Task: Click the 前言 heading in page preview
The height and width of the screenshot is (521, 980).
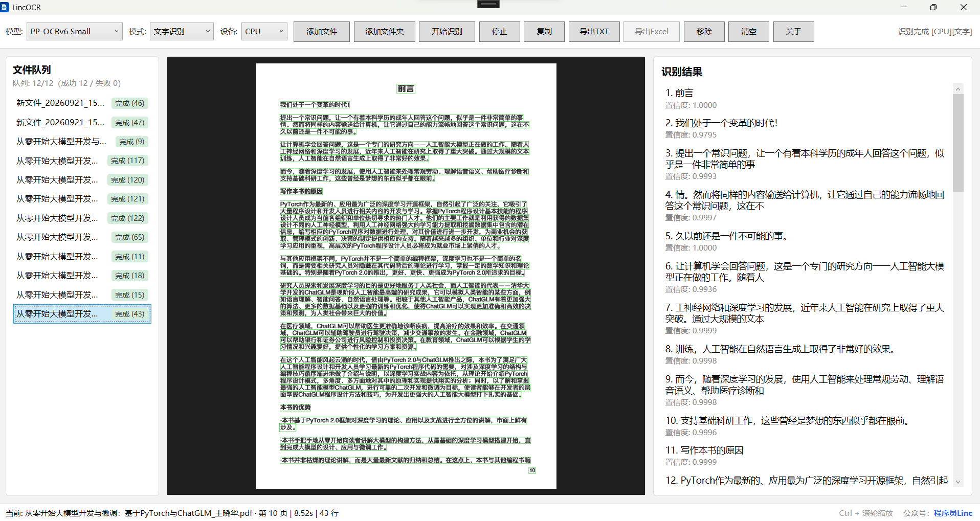Action: tap(406, 89)
